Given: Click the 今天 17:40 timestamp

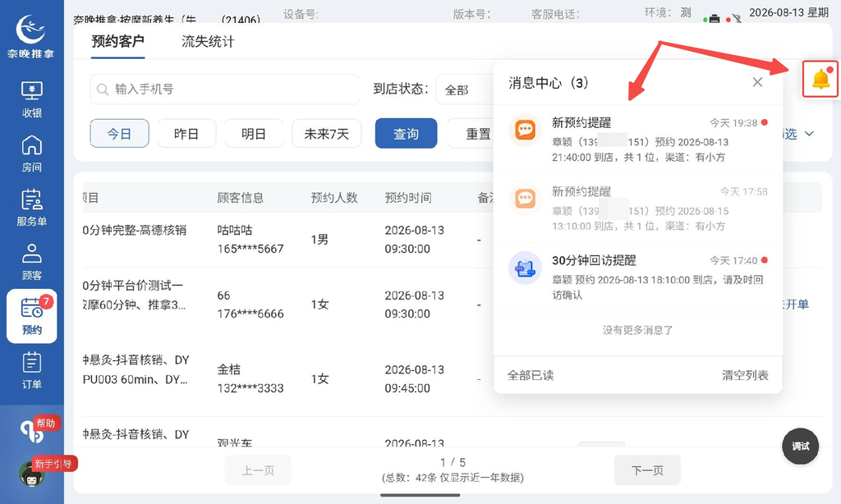Looking at the screenshot, I should [733, 260].
